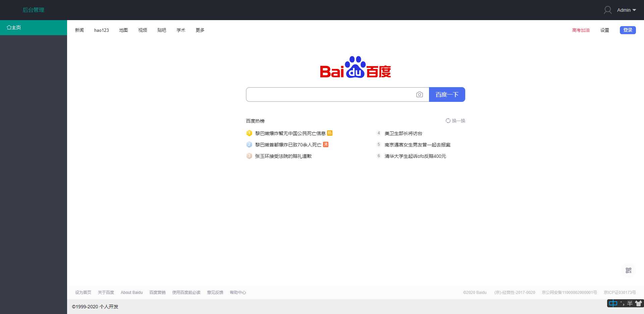Click the 意见反馈 footer link
Viewport: 644px width, 314px height.
215,293
